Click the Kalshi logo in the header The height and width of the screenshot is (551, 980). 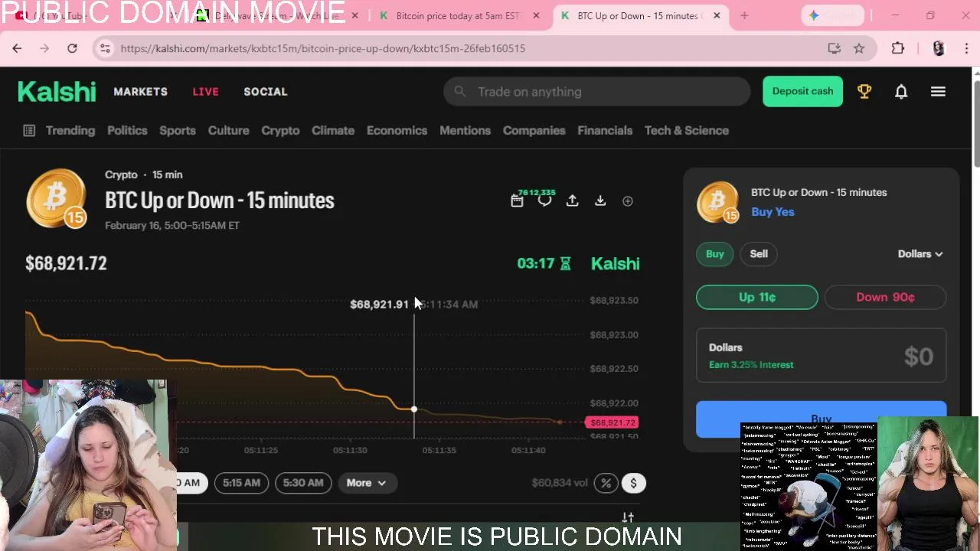pyautogui.click(x=57, y=91)
